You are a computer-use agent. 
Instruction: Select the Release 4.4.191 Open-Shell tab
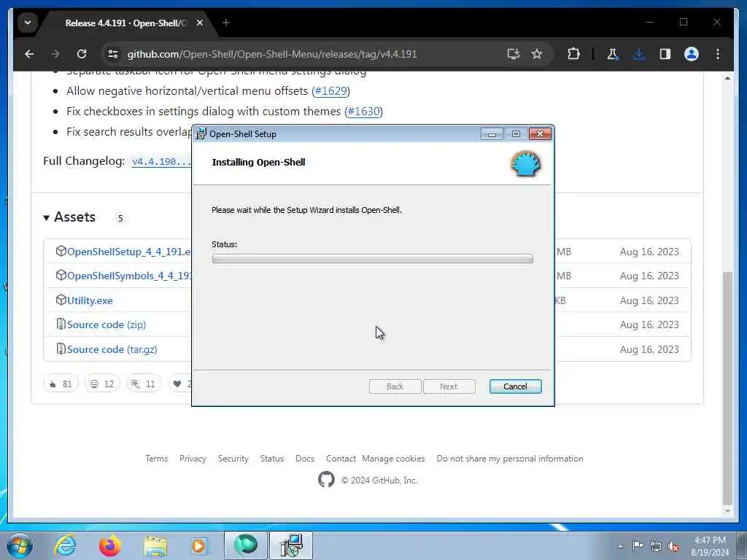[125, 23]
